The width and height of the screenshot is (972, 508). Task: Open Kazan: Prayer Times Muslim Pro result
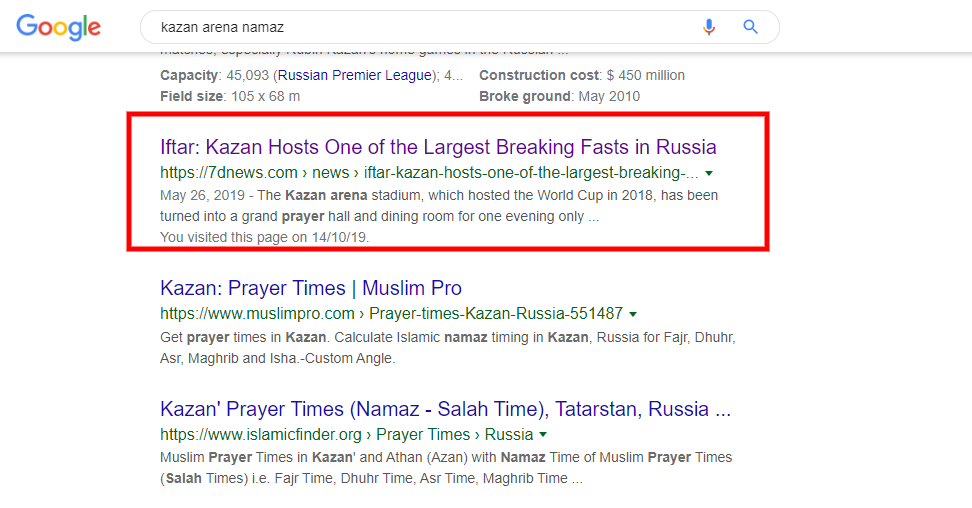pos(311,288)
